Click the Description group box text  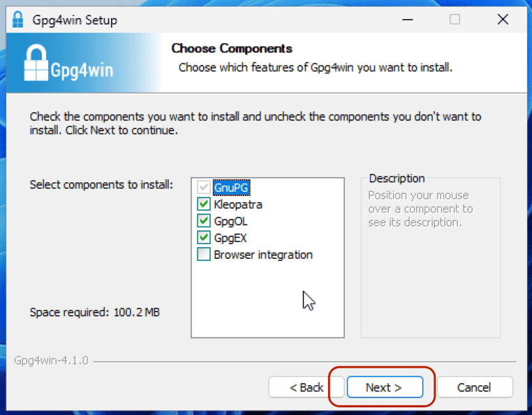(420, 209)
